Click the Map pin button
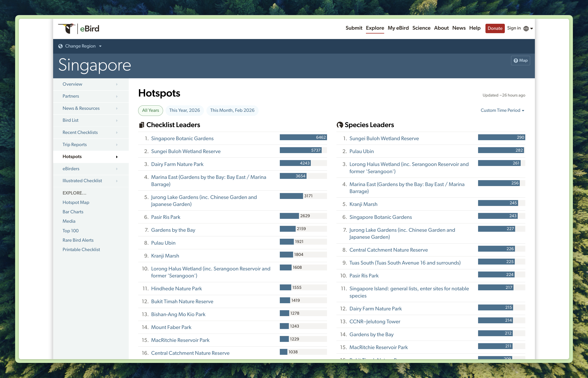Screen dimensions: 588x378 point(520,60)
